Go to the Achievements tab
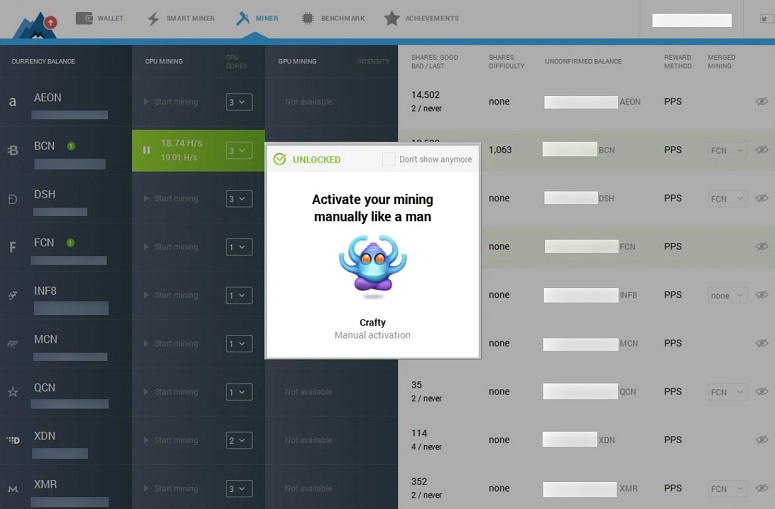 tap(422, 18)
